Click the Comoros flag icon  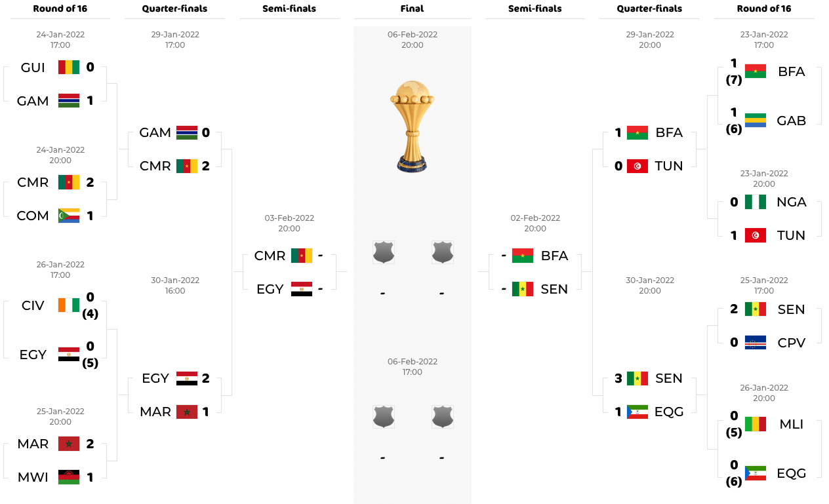69,216
